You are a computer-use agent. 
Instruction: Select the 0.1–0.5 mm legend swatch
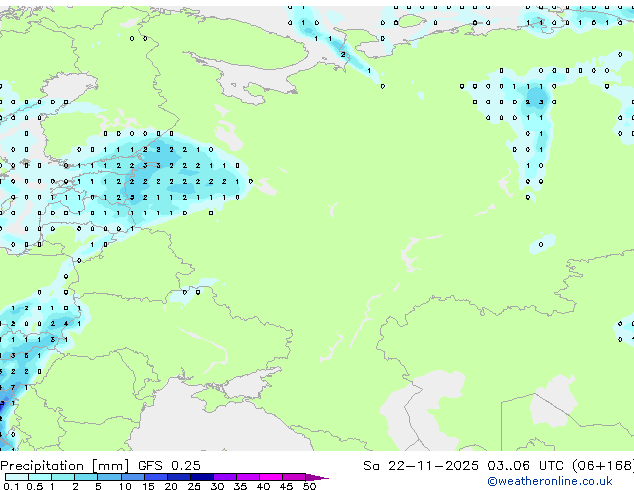(17, 477)
